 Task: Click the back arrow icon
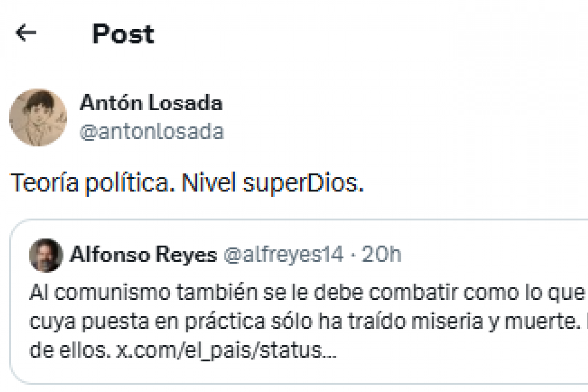26,33
